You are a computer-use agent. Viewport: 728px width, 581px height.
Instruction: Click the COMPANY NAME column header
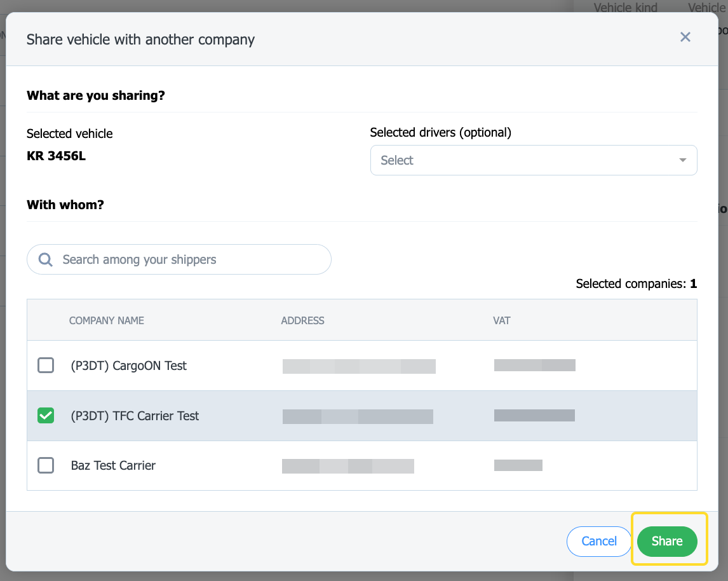tap(107, 320)
